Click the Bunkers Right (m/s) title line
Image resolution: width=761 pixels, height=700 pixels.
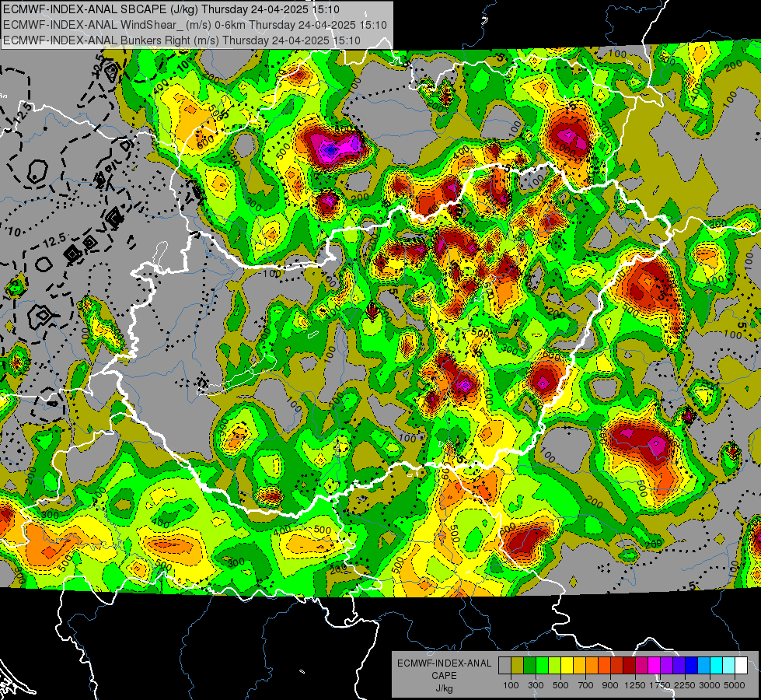point(182,40)
